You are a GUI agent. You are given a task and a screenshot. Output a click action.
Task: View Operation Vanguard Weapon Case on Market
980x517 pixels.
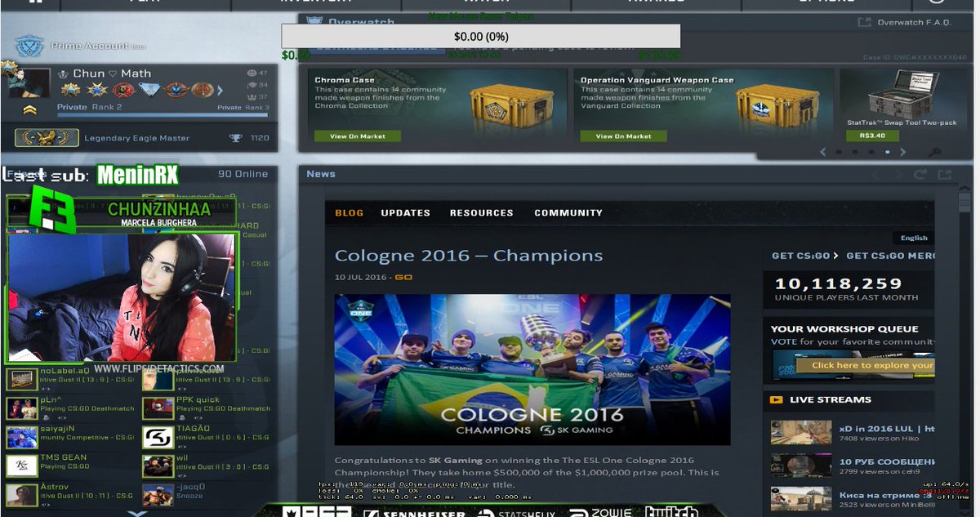pos(624,136)
